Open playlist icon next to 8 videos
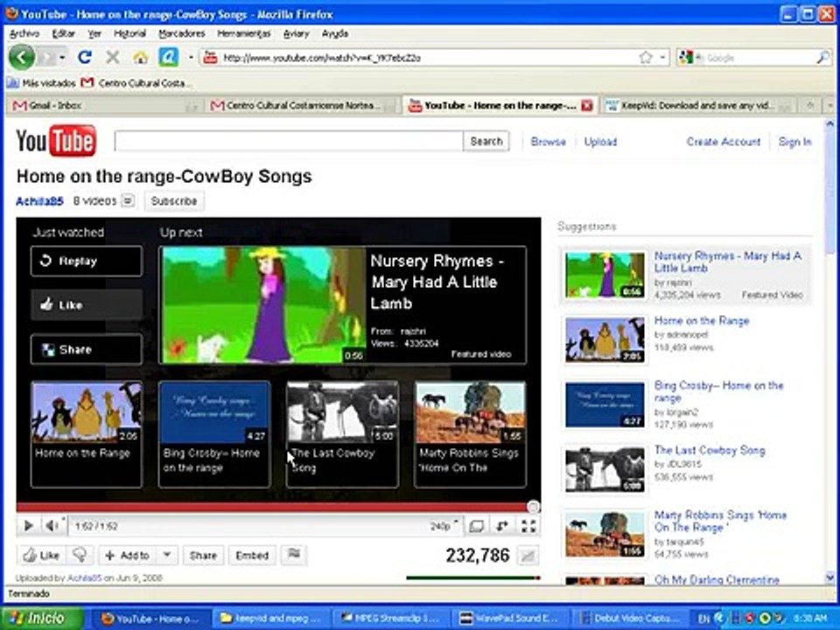Viewport: 840px width, 630px height. tap(128, 201)
